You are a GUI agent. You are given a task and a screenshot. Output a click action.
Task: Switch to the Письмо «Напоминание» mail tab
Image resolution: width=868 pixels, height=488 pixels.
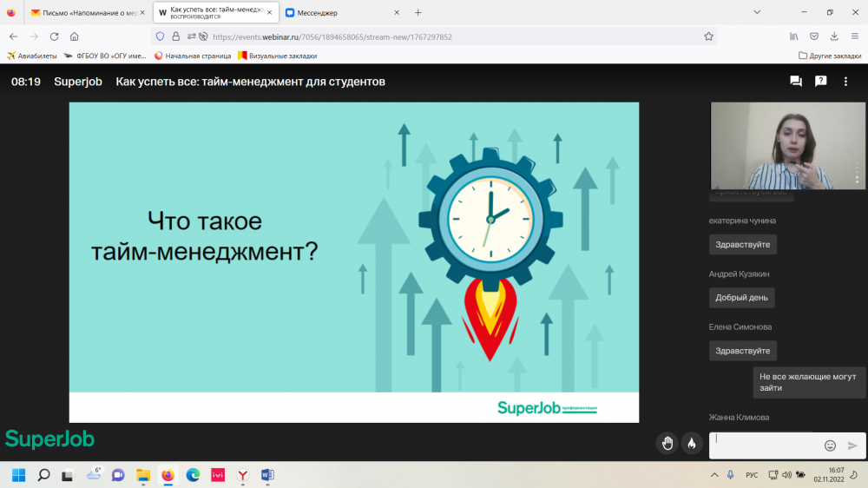point(82,13)
